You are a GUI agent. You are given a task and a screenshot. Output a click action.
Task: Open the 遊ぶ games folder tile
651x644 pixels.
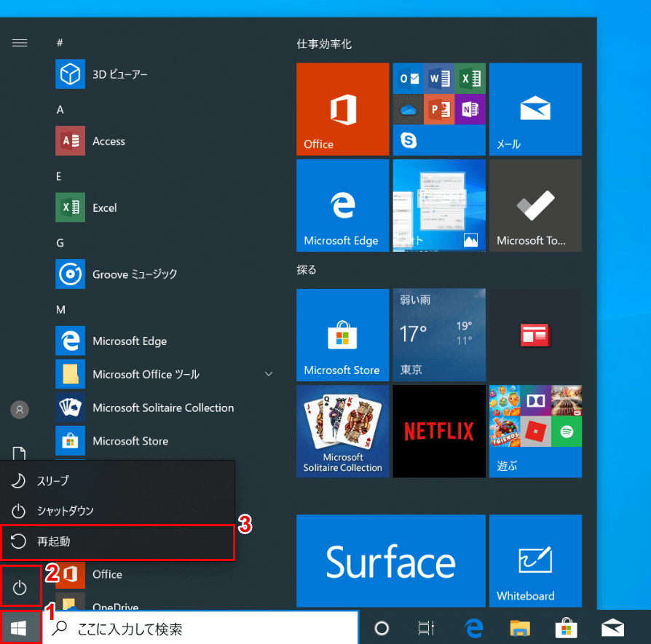535,431
